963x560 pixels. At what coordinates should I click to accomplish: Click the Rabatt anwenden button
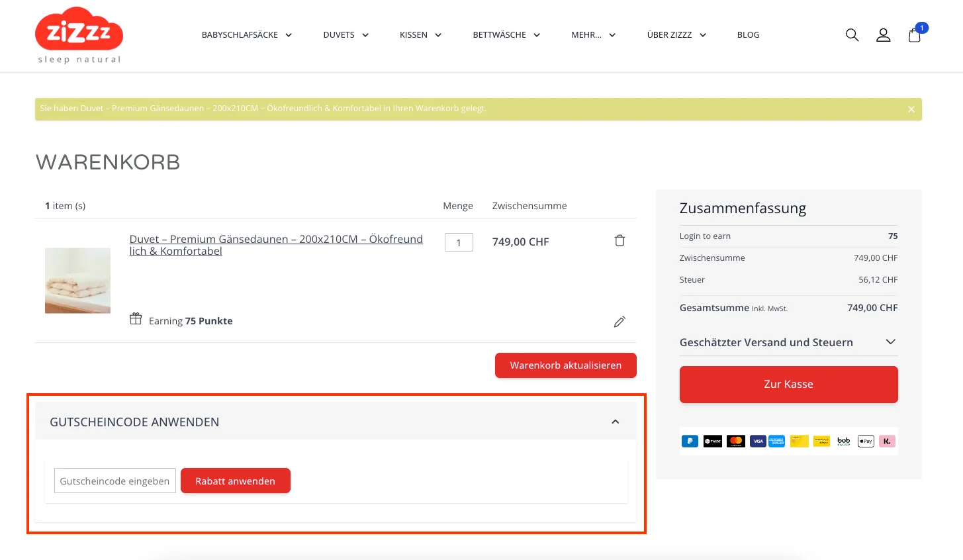point(236,481)
